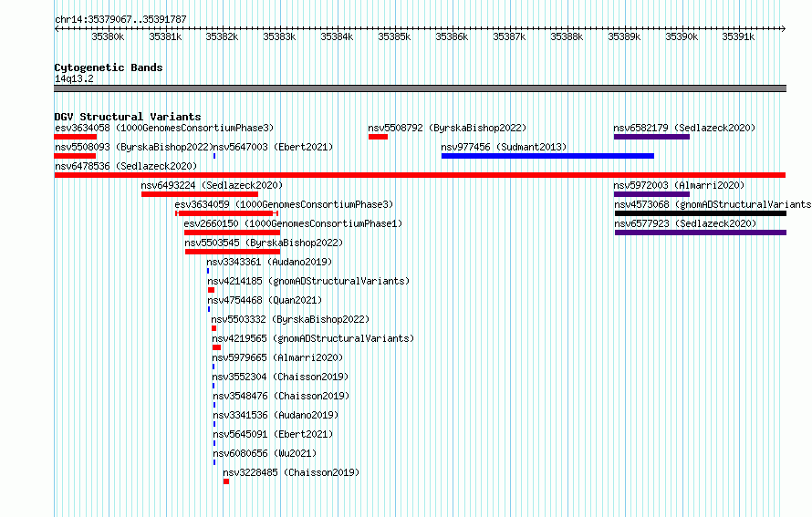Open label nsv5979665 (Almarri2020)
812x517 pixels.
click(x=277, y=357)
